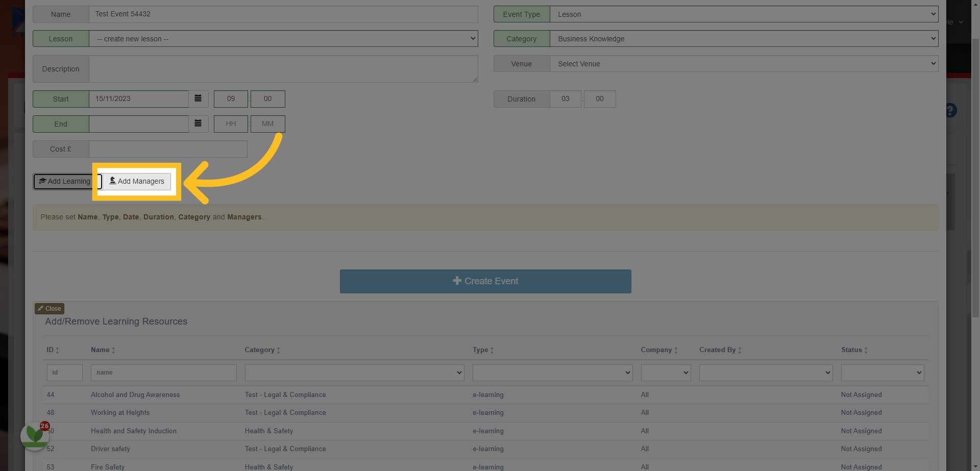
Task: Click the Duration minutes field
Action: 600,98
